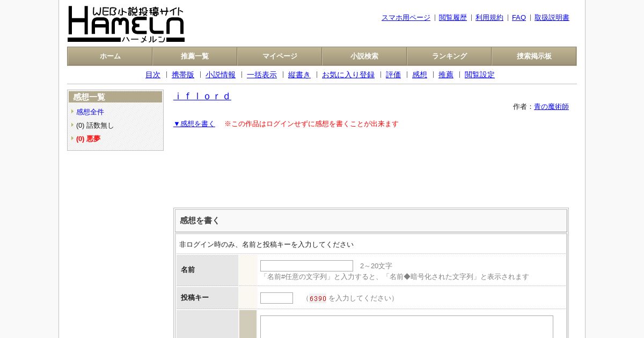The height and width of the screenshot is (338, 644).
Task: Go to the 目次 link
Action: 153,75
